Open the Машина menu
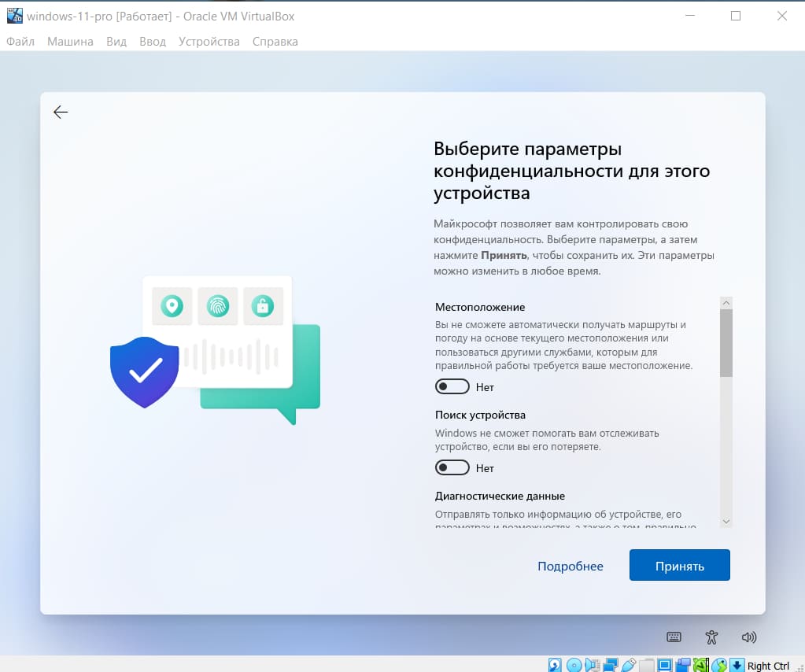The height and width of the screenshot is (672, 805). 70,42
